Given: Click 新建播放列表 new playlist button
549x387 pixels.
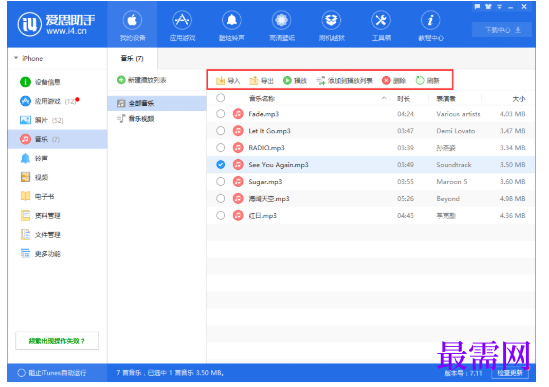Looking at the screenshot, I should (141, 80).
